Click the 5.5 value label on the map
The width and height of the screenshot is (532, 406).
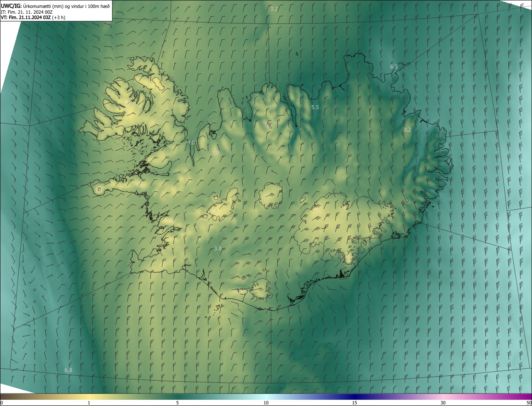coord(315,107)
